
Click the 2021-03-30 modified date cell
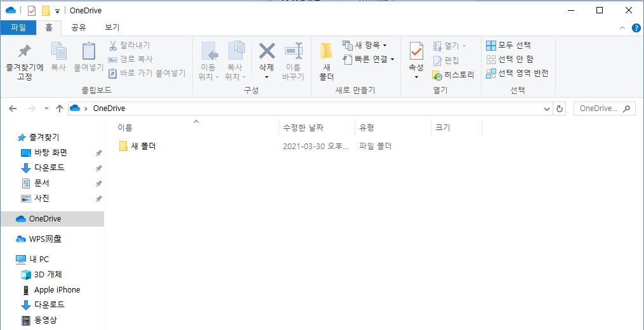316,146
